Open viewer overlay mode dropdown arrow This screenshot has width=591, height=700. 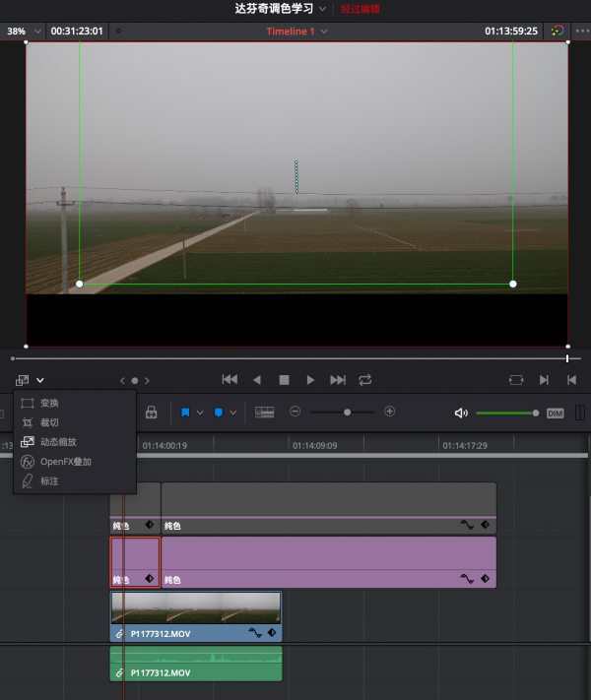[40, 380]
